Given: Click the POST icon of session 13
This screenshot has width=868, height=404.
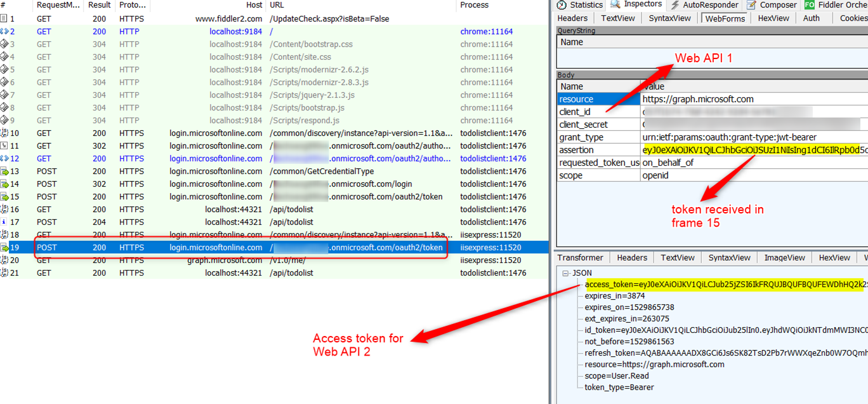Looking at the screenshot, I should point(4,172).
